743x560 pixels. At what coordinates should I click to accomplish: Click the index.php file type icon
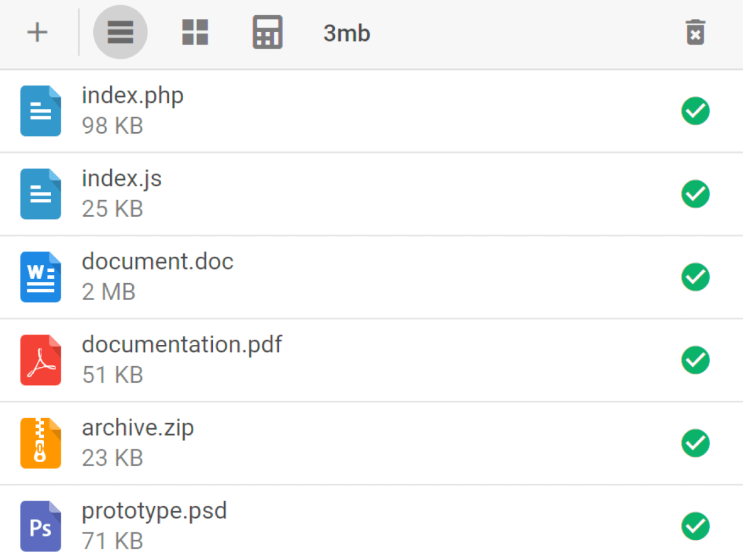[40, 111]
